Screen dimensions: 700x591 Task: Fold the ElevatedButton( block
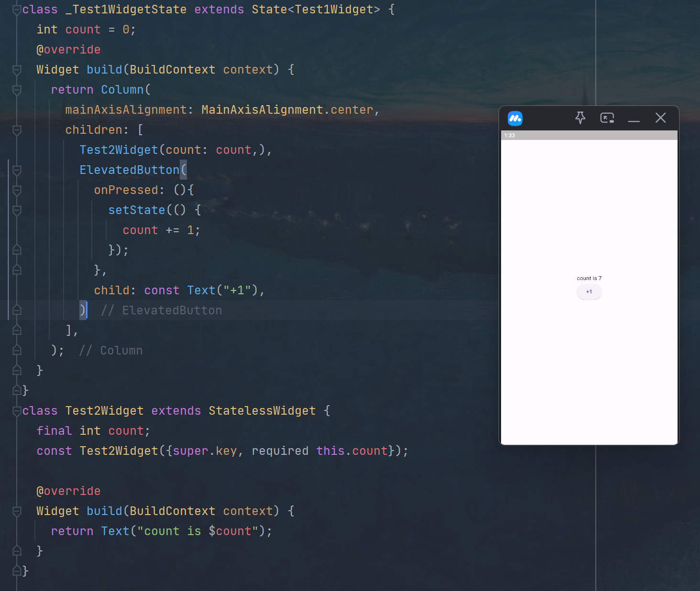[17, 170]
